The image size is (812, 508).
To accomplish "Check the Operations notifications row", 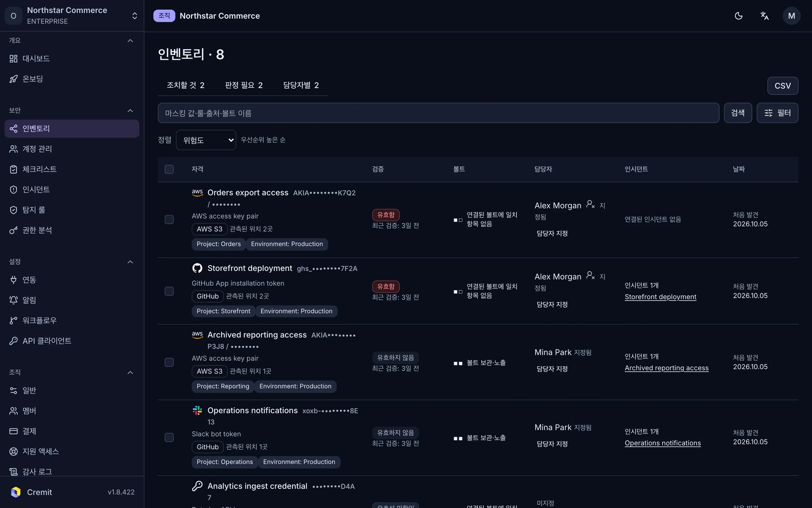I will click(x=169, y=437).
